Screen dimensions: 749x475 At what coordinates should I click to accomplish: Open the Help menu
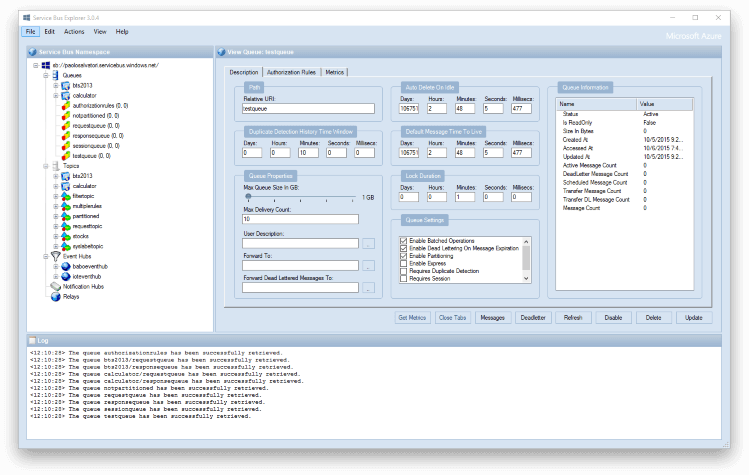pyautogui.click(x=122, y=32)
